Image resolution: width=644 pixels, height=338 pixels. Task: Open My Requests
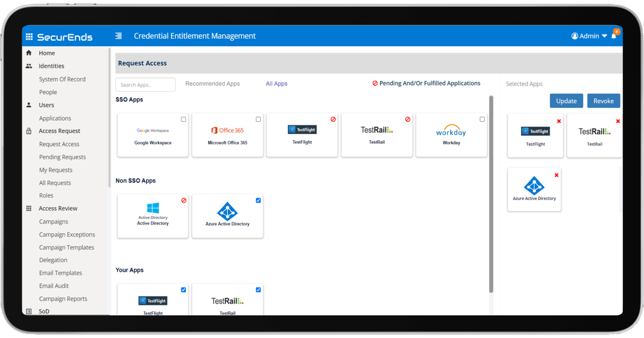click(x=56, y=170)
